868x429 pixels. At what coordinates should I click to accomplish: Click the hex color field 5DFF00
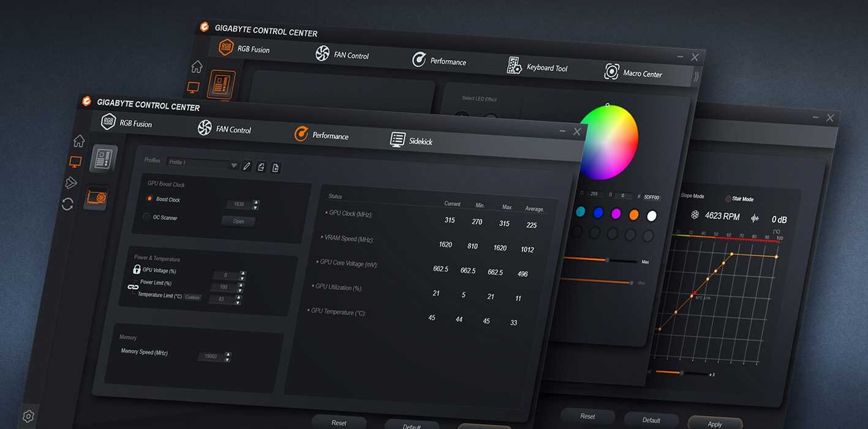pos(651,197)
